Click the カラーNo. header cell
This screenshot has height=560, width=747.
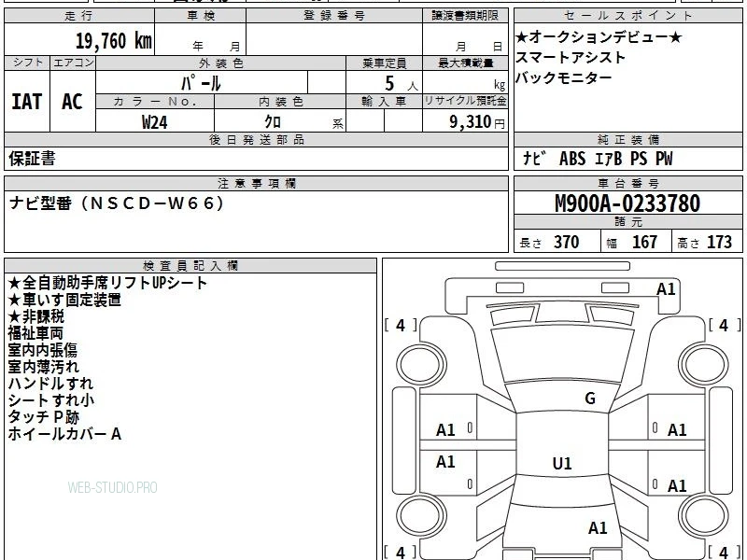[155, 101]
